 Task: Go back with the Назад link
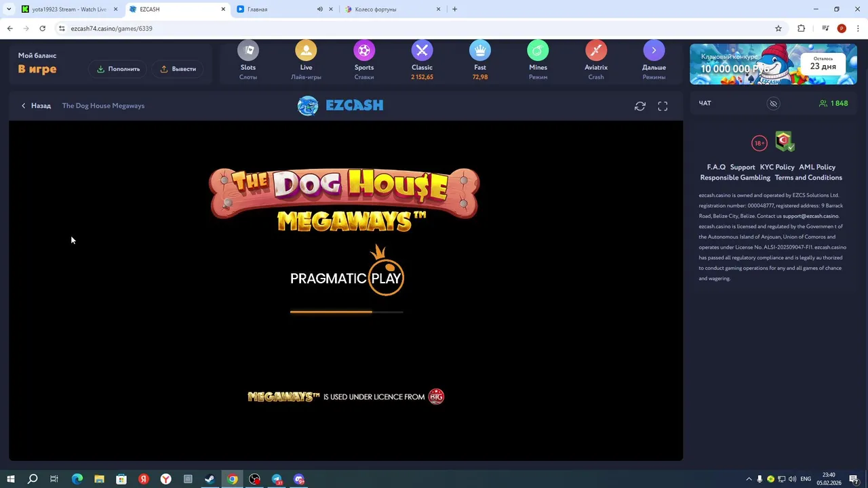coord(36,106)
